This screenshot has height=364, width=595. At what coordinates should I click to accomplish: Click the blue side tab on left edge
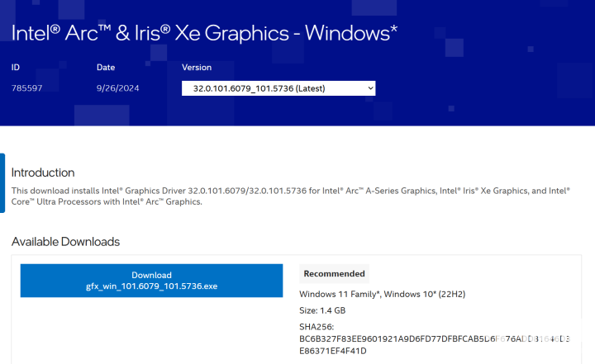point(2,177)
